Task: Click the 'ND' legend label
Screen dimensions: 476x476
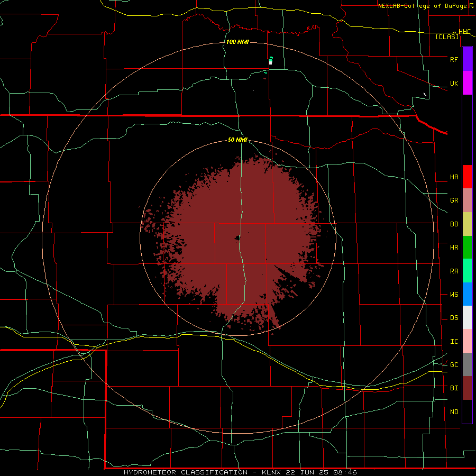Action: click(x=454, y=412)
